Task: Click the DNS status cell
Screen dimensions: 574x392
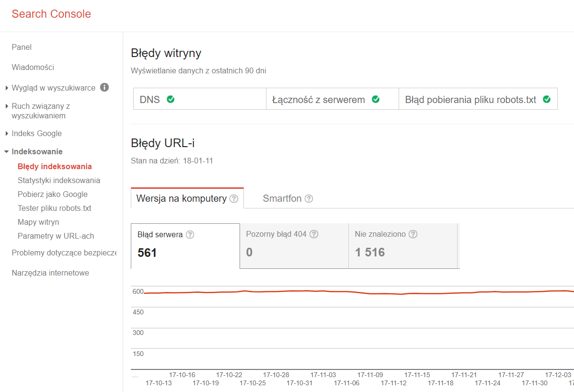Action: click(200, 99)
